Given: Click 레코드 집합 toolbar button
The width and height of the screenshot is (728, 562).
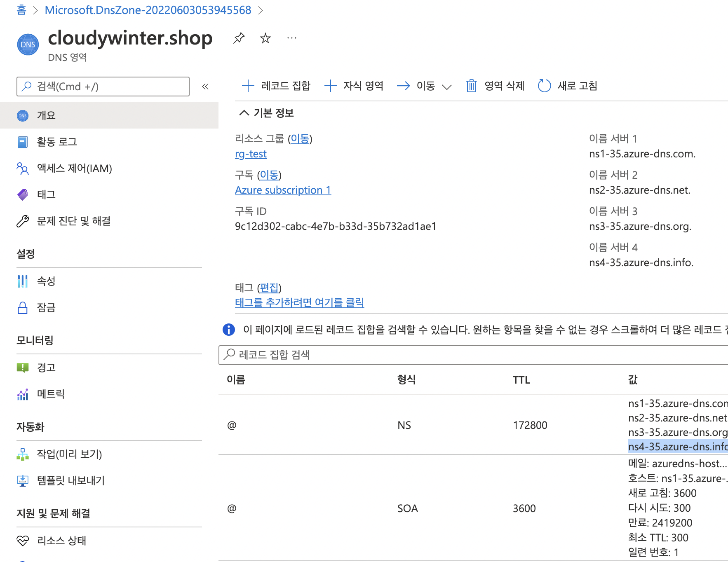Looking at the screenshot, I should (x=276, y=86).
